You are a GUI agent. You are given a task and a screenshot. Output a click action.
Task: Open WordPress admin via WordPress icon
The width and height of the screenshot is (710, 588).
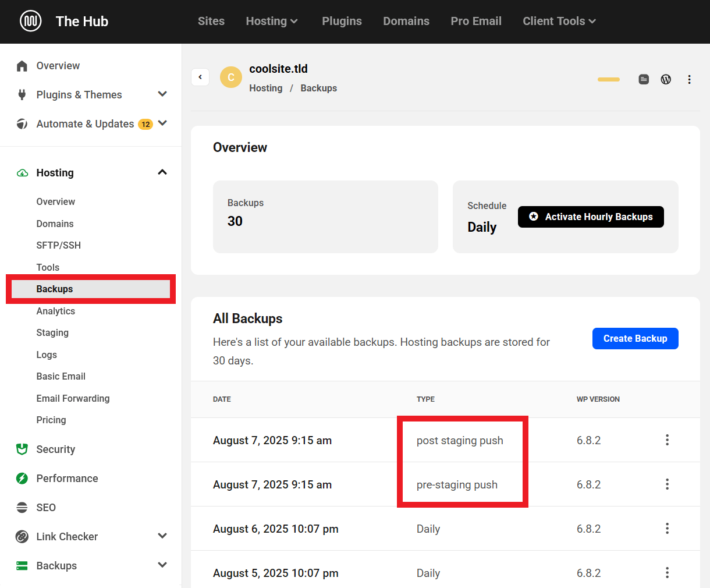click(666, 79)
